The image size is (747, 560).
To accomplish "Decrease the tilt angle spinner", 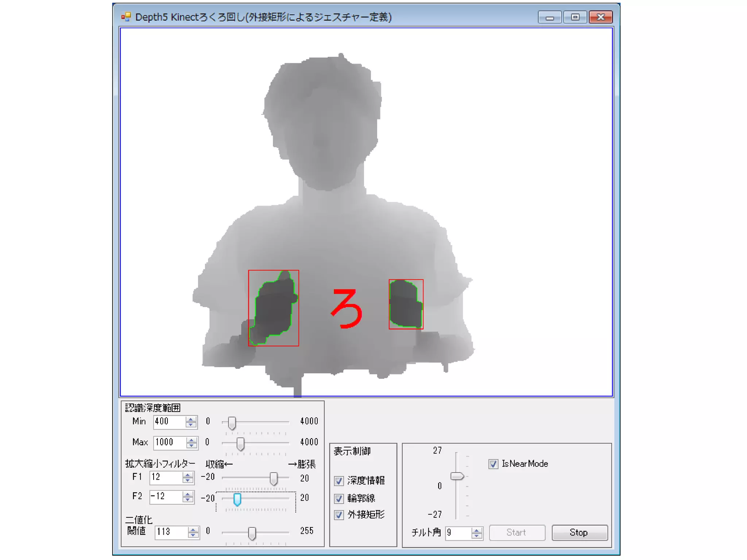I will [476, 536].
